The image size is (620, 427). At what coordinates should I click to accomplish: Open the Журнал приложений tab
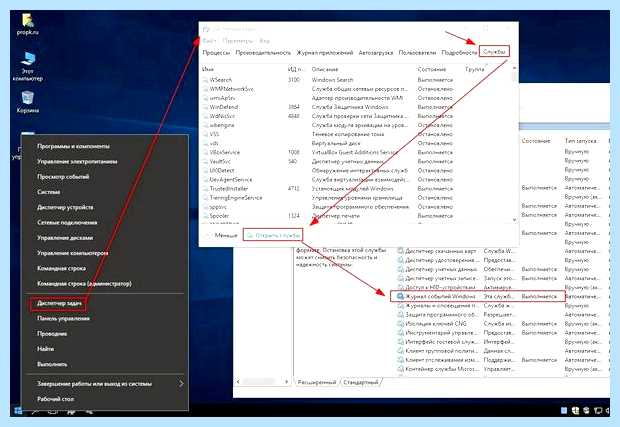[325, 53]
